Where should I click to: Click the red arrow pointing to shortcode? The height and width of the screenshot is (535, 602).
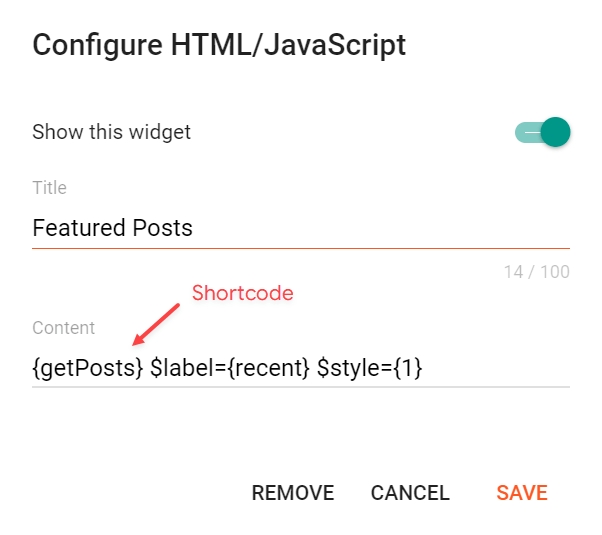[x=154, y=325]
